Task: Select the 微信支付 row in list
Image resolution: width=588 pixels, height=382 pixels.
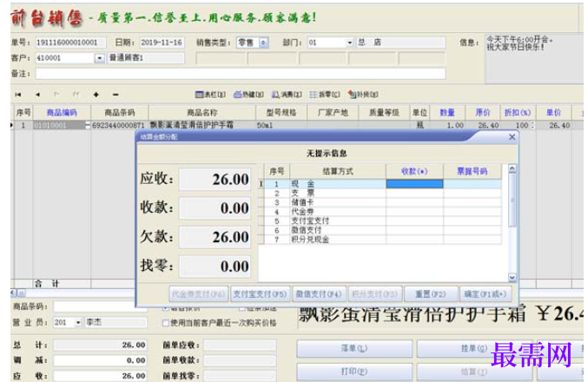Action: (382, 230)
